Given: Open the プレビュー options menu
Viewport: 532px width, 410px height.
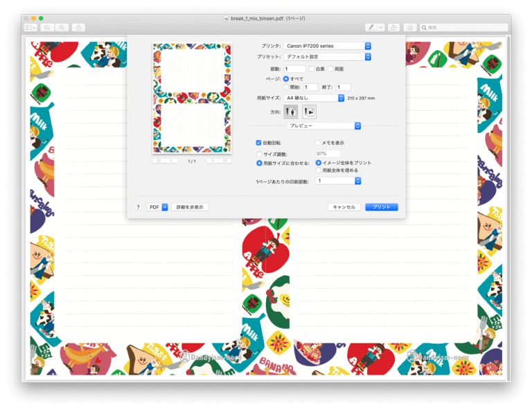Looking at the screenshot, I should tap(323, 126).
